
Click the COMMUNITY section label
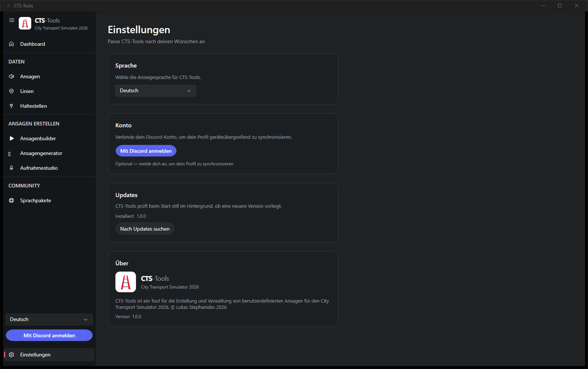pos(24,186)
